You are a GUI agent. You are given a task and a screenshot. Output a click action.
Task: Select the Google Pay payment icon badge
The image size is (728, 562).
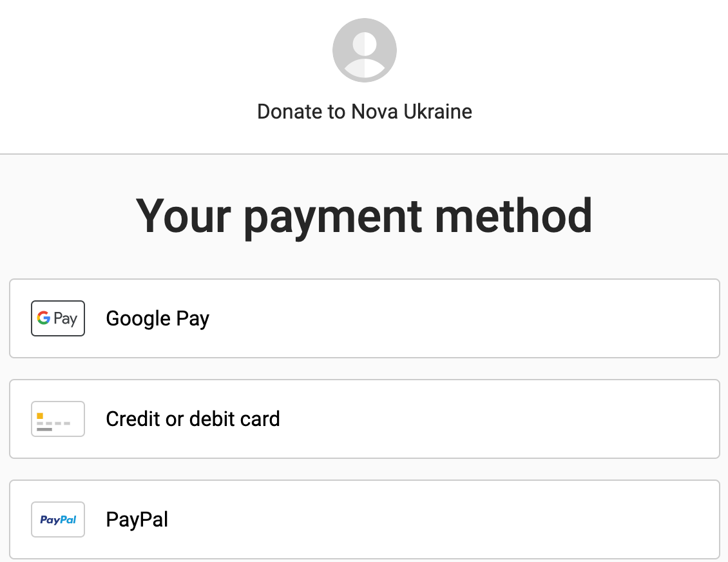click(57, 318)
